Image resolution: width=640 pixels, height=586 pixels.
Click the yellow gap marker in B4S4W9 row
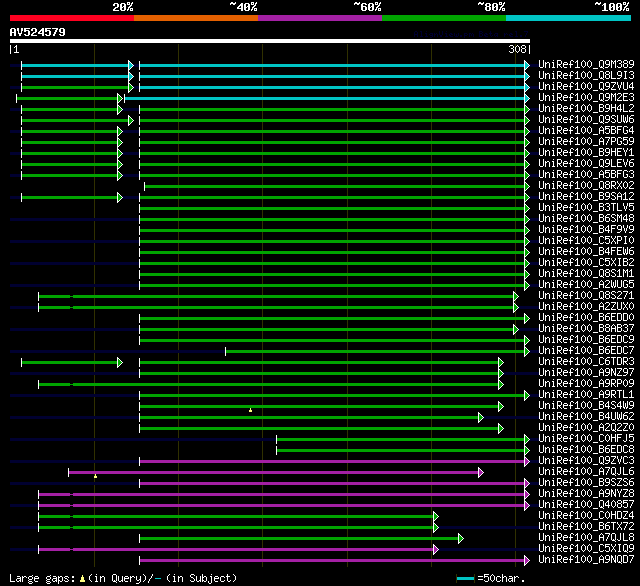pos(250,410)
